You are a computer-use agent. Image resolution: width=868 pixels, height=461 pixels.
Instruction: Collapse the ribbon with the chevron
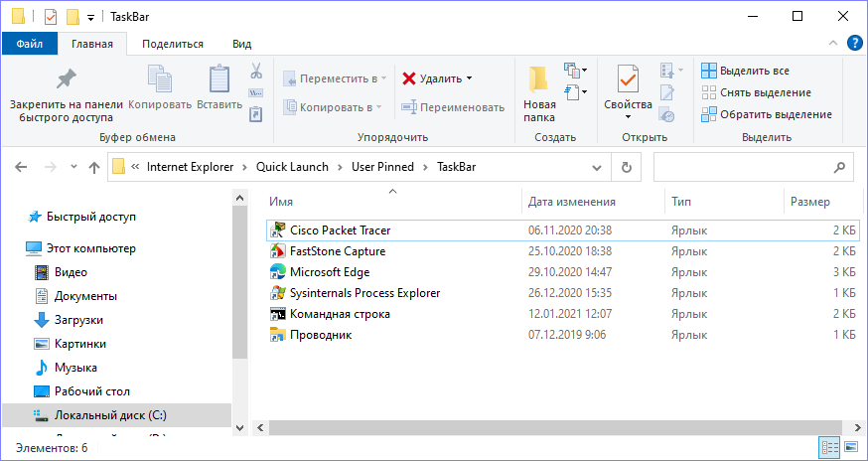pos(832,44)
